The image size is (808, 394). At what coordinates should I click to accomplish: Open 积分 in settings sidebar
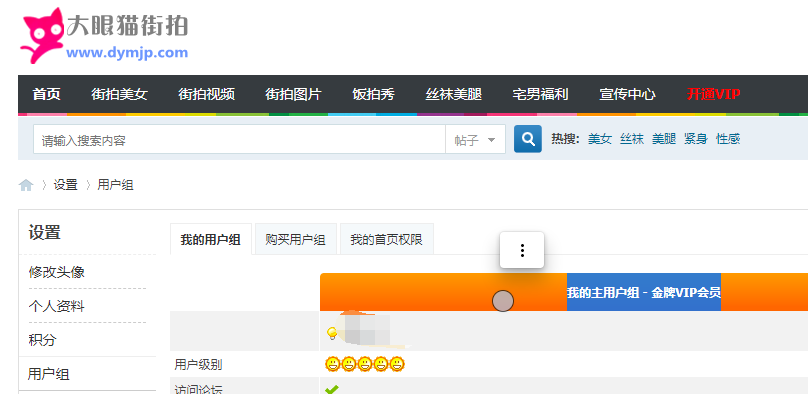(x=42, y=340)
